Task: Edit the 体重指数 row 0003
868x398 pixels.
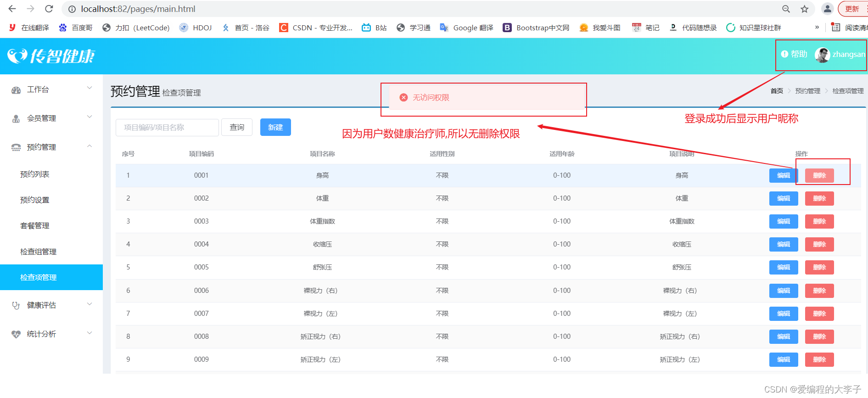Action: coord(784,221)
